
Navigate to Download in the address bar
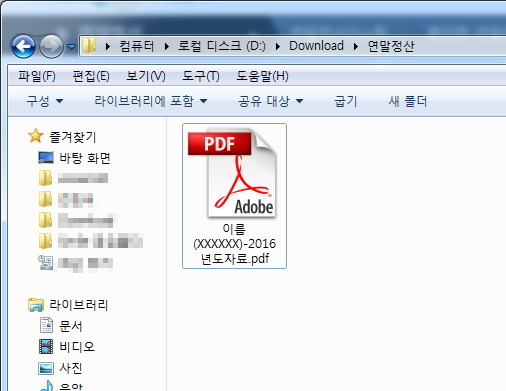click(316, 46)
